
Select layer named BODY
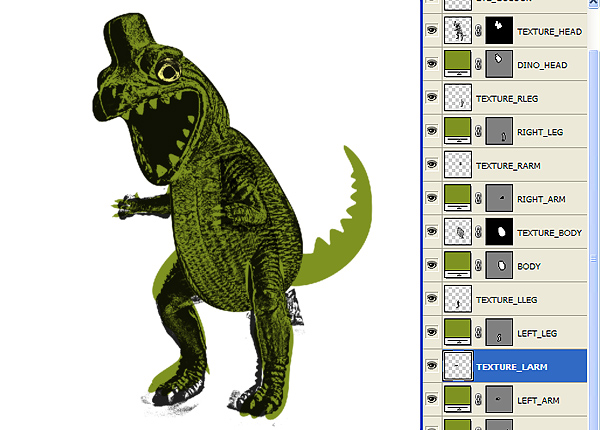[x=529, y=266]
